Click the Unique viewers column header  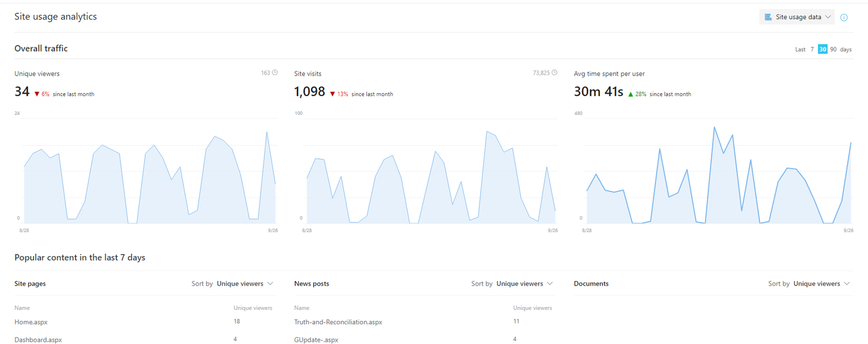pyautogui.click(x=253, y=307)
